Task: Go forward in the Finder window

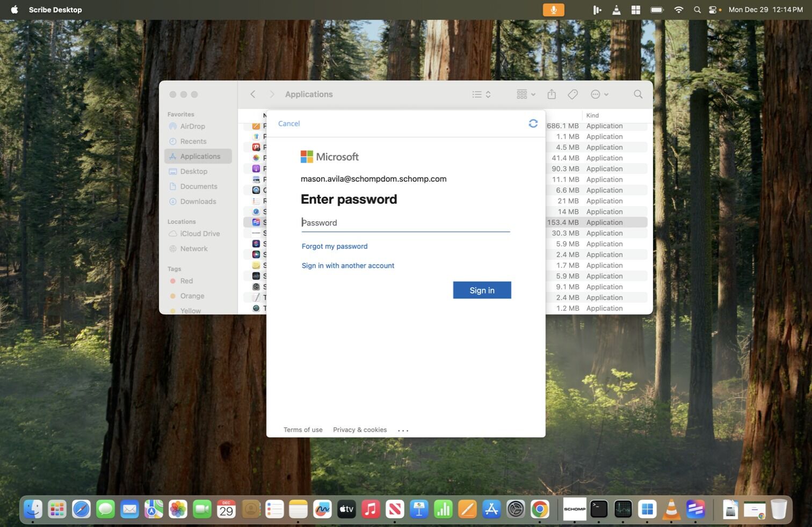Action: (272, 94)
